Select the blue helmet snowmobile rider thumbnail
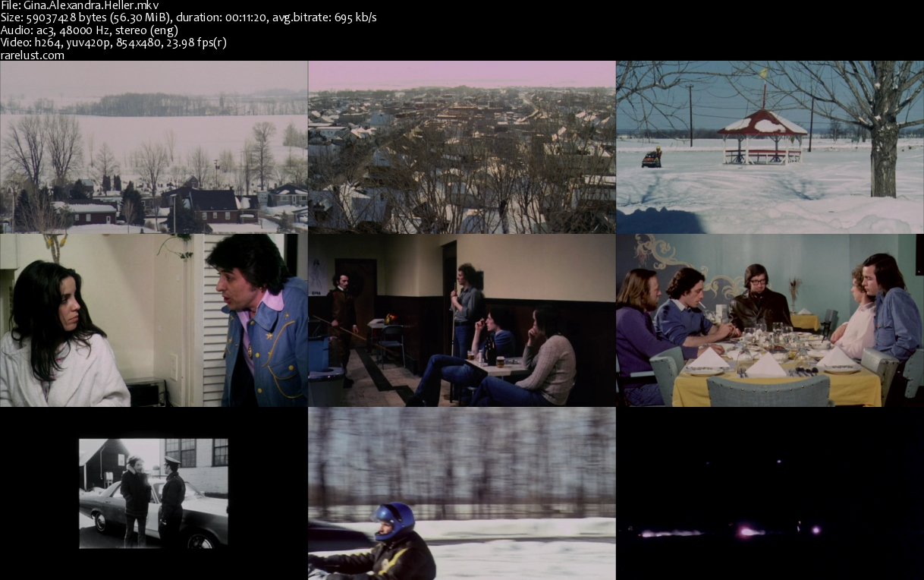Image resolution: width=924 pixels, height=580 pixels. (x=461, y=493)
